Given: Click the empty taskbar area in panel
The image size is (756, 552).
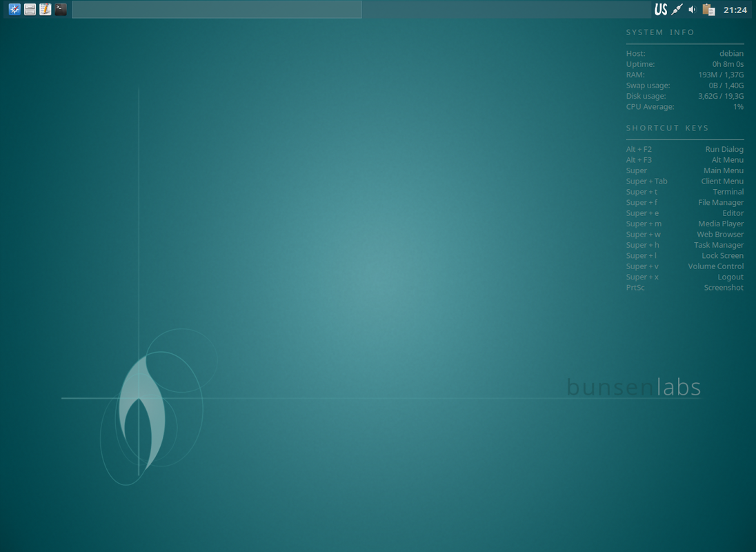Looking at the screenshot, I should click(x=217, y=9).
